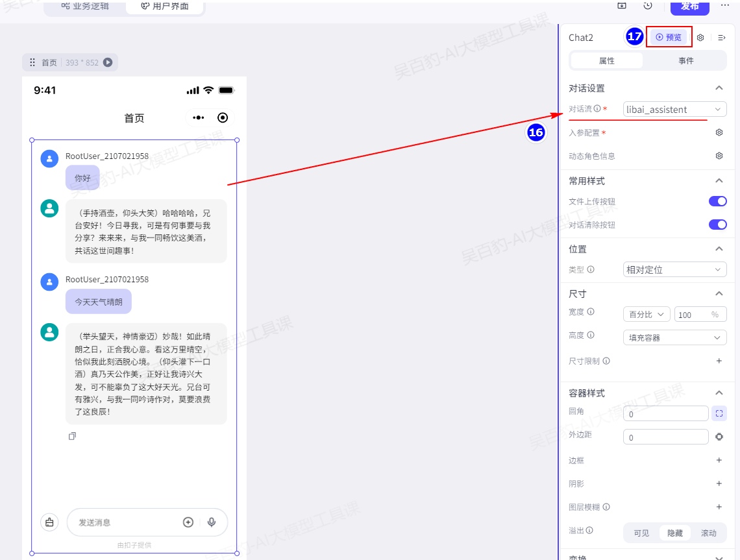The width and height of the screenshot is (740, 560).
Task: Click the plus icon in message box
Action: 188,522
